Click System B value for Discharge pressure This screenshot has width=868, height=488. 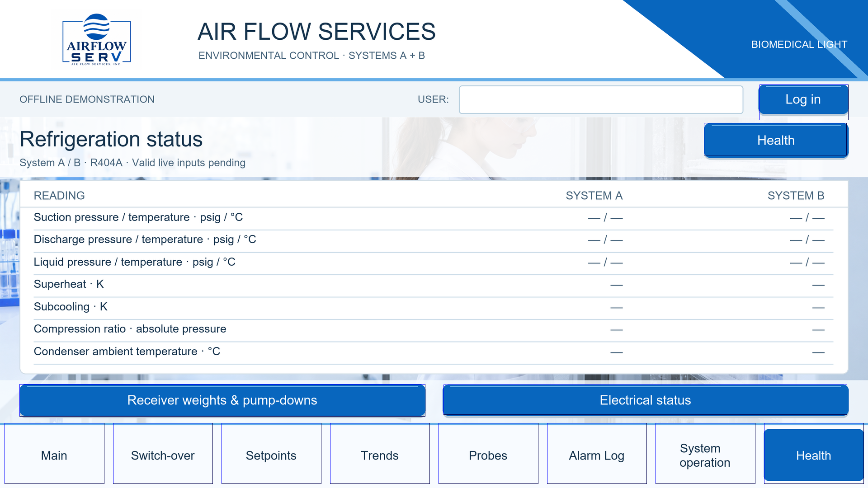click(807, 240)
